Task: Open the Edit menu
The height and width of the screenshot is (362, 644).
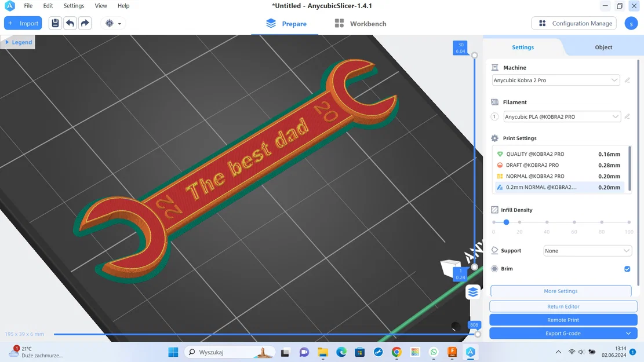Action: pyautogui.click(x=48, y=6)
